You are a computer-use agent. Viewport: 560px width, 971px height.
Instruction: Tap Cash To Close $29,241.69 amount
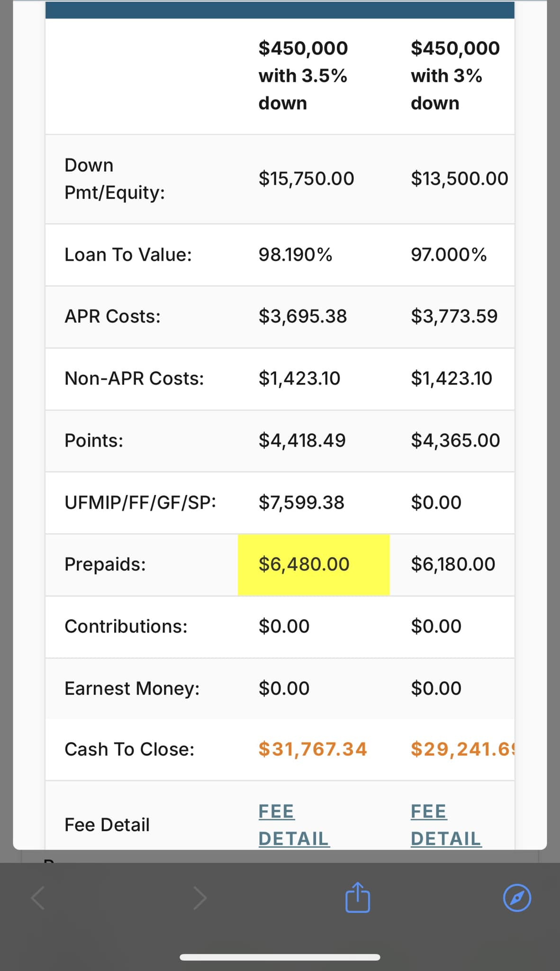click(x=462, y=749)
